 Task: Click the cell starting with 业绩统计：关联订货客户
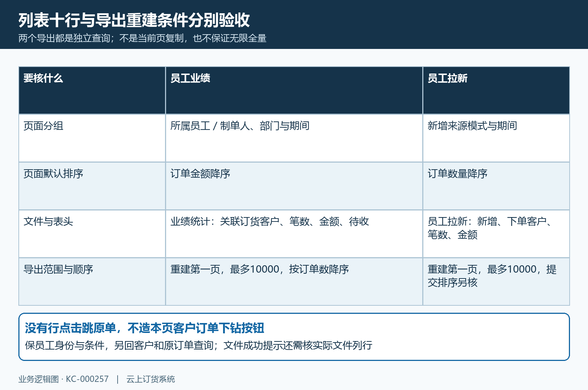[x=294, y=234]
